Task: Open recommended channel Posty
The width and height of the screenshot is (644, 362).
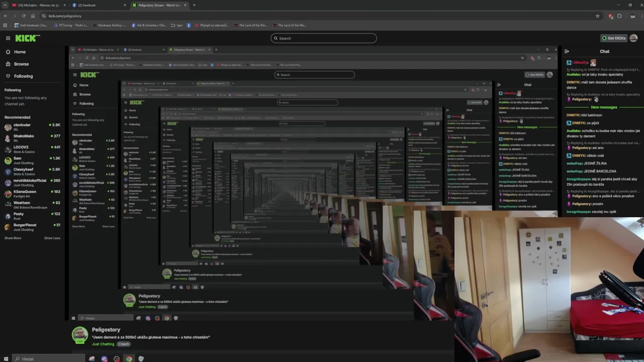Action: click(x=32, y=215)
